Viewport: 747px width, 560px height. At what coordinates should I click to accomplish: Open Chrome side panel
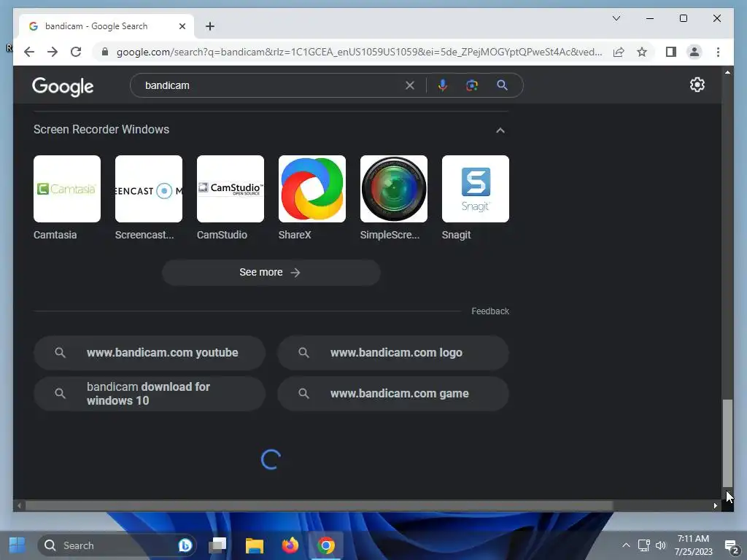[671, 52]
